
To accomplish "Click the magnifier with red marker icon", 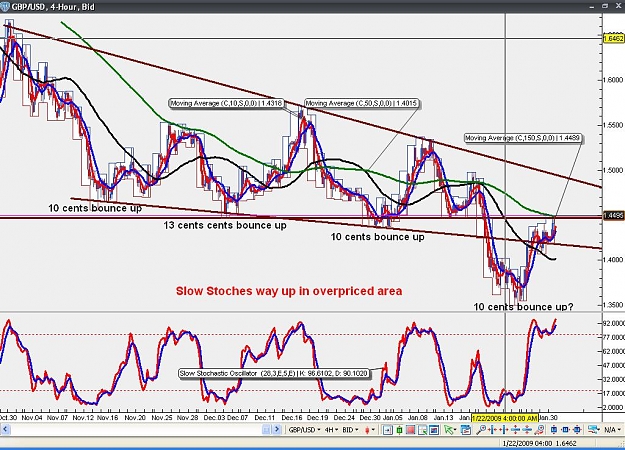I will pyautogui.click(x=539, y=430).
